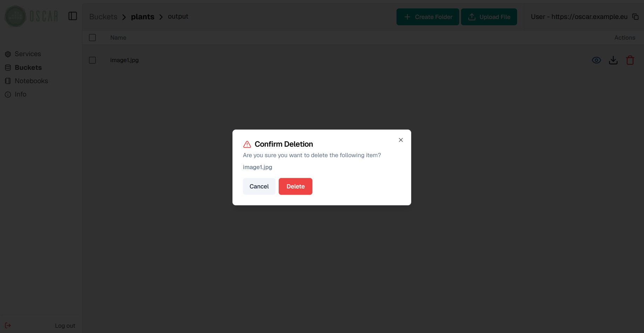Preview image1.jpg with the eye icon

[x=596, y=60]
